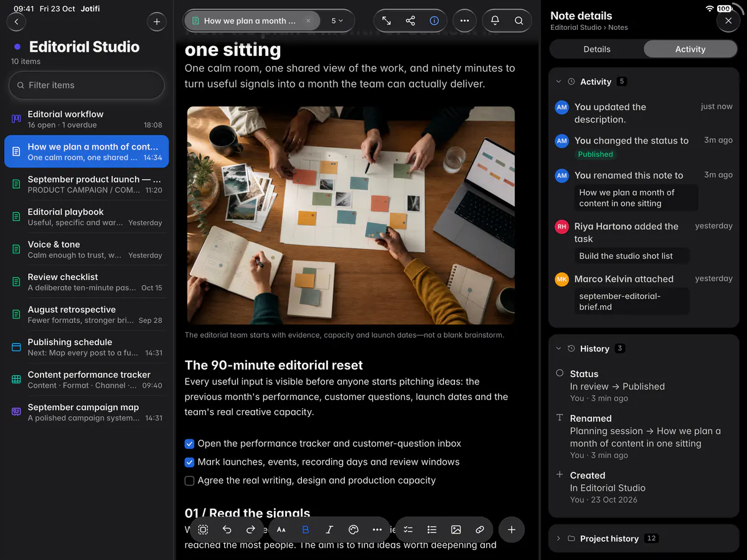
Task: Collapse the Activity section
Action: 558,82
